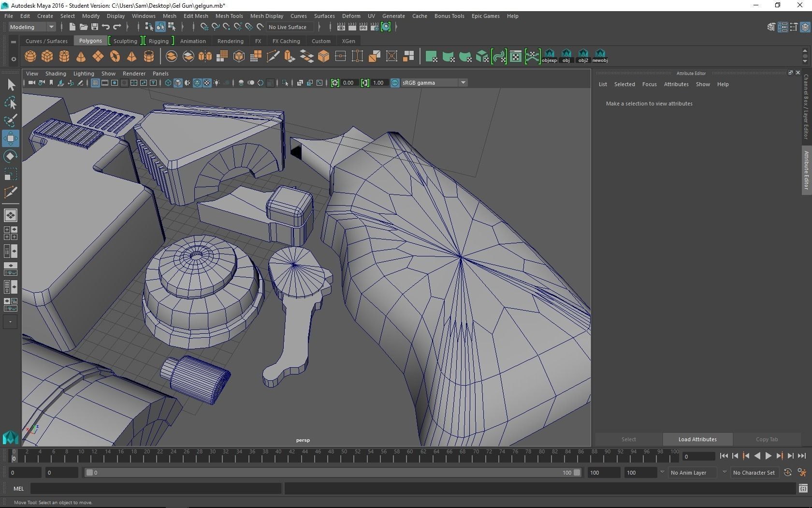The height and width of the screenshot is (508, 812).
Task: Select the Select Tool arrow in toolbox
Action: pyautogui.click(x=11, y=85)
